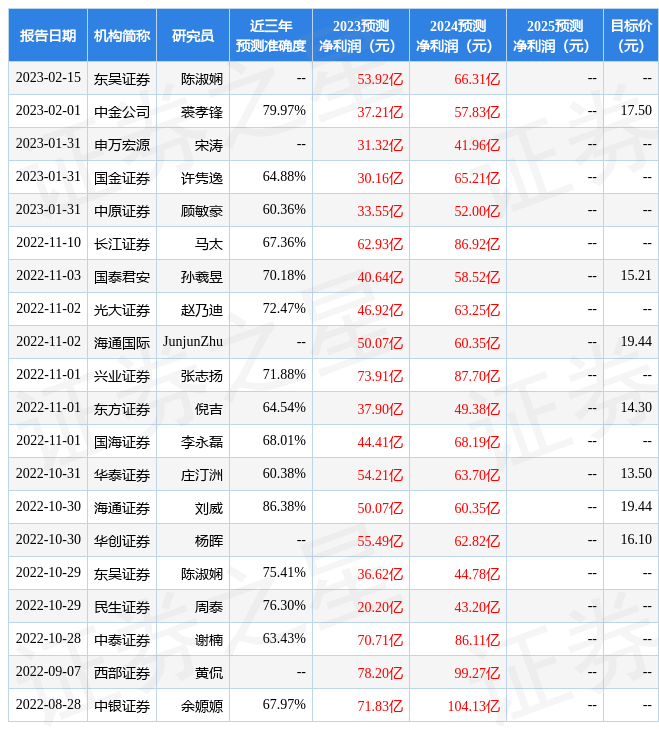Open the 海通国际 institution entry
This screenshot has height=730, width=659.
122,343
